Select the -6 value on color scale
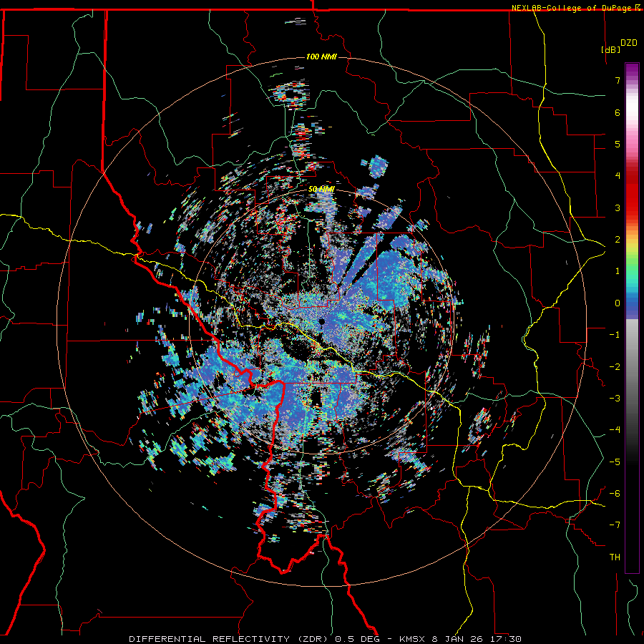Image resolution: width=644 pixels, height=644 pixels. pyautogui.click(x=615, y=494)
